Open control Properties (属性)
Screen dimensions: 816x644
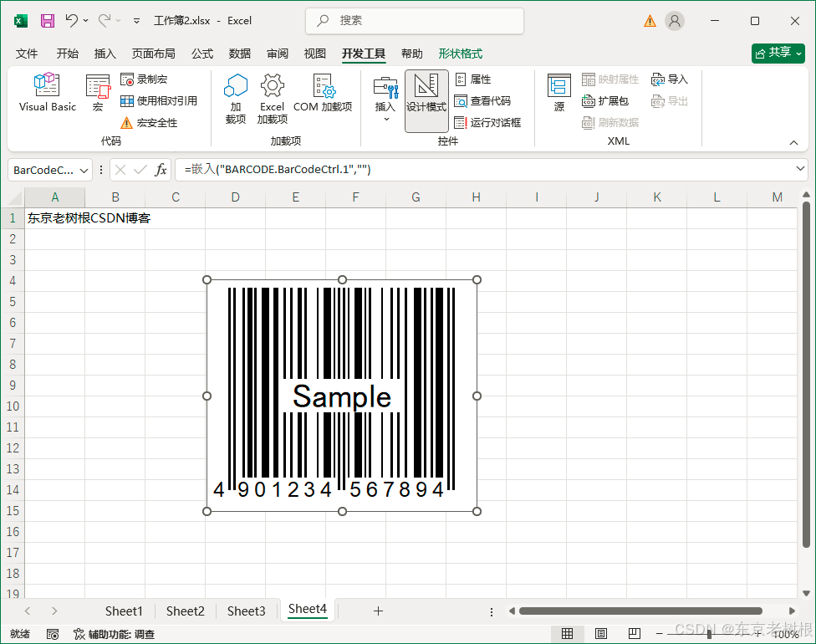(x=473, y=79)
